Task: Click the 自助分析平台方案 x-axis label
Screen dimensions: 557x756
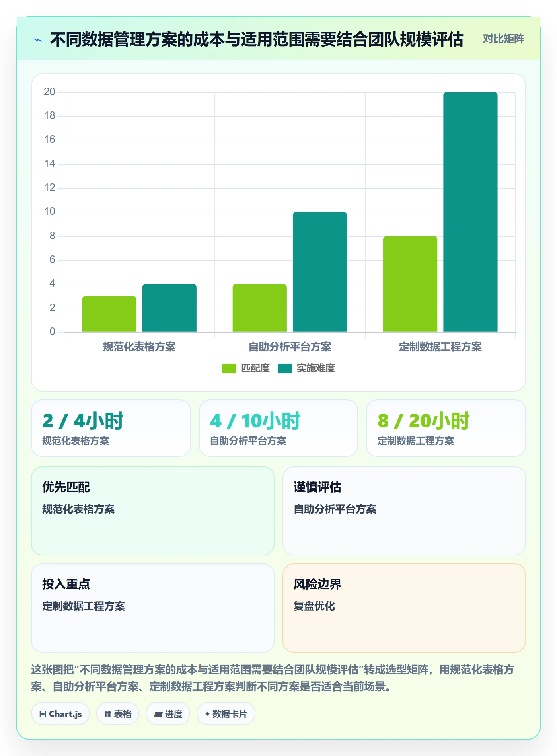Action: 290,347
